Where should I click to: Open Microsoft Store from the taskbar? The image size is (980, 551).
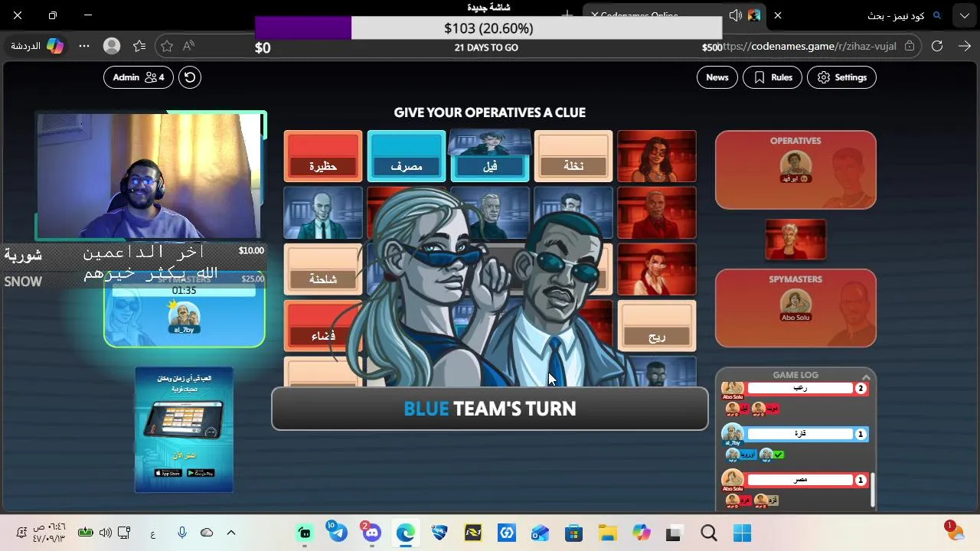click(574, 533)
